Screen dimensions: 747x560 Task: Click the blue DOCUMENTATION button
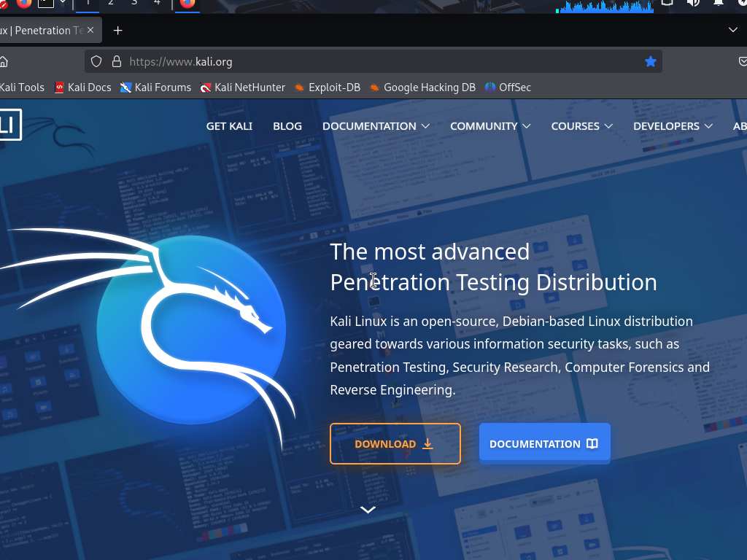click(x=544, y=443)
